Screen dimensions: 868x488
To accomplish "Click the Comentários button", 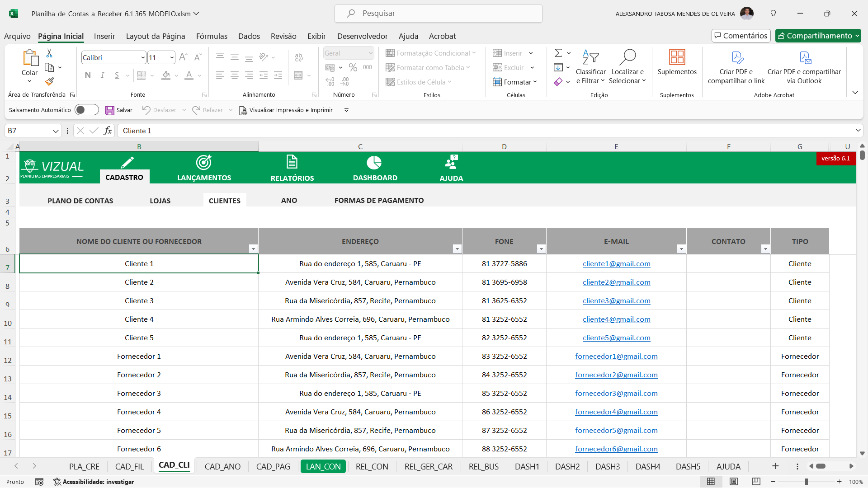I will tap(741, 35).
